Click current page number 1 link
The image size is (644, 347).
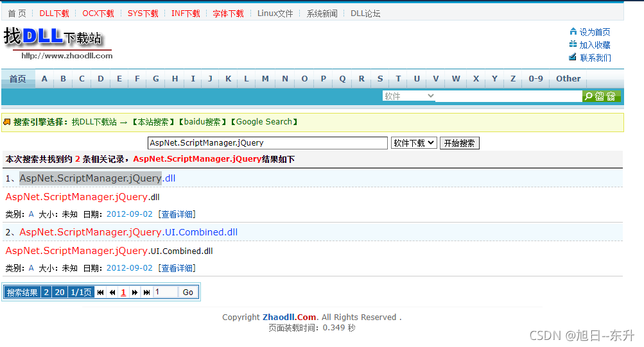[123, 292]
